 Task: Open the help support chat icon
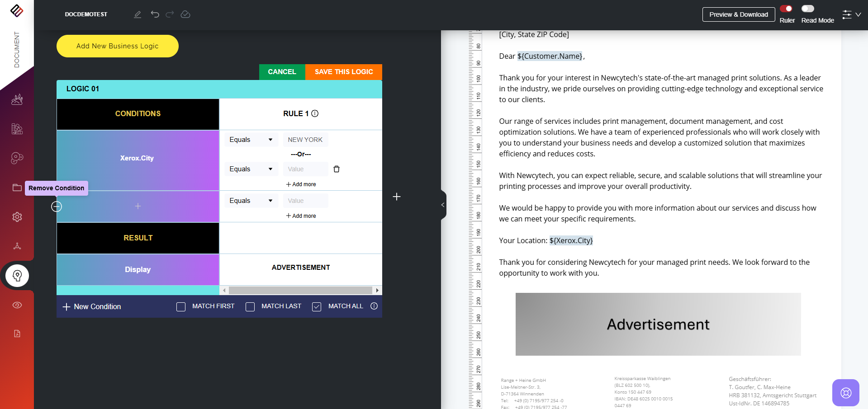pyautogui.click(x=845, y=393)
